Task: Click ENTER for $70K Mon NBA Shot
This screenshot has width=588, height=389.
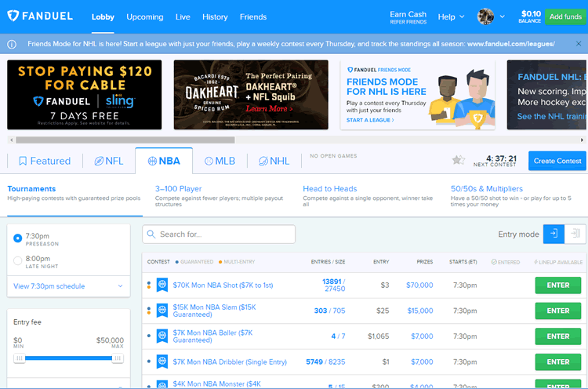Action: tap(558, 285)
